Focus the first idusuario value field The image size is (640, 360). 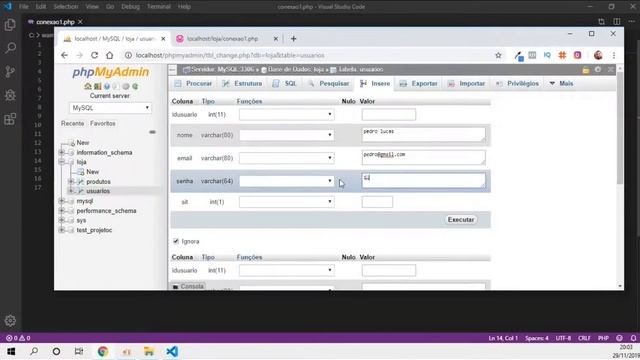389,114
